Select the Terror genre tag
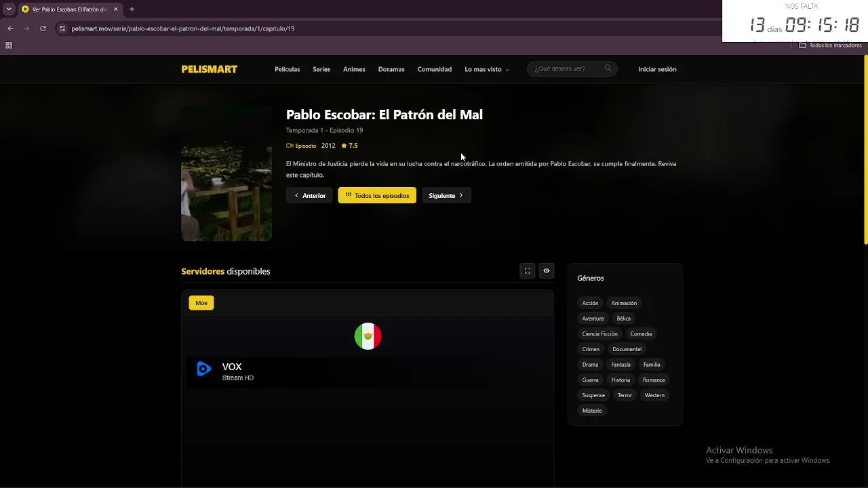The image size is (868, 488). 625,396
